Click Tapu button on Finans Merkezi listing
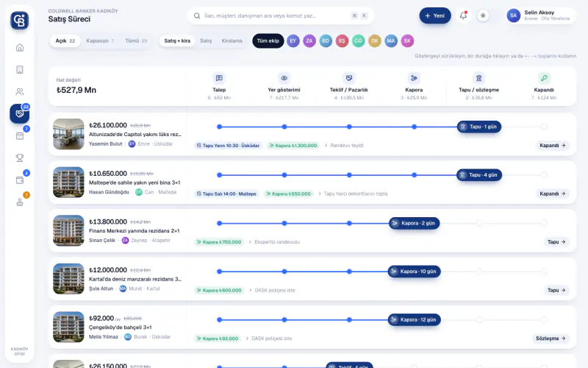588x368 pixels. (556, 242)
